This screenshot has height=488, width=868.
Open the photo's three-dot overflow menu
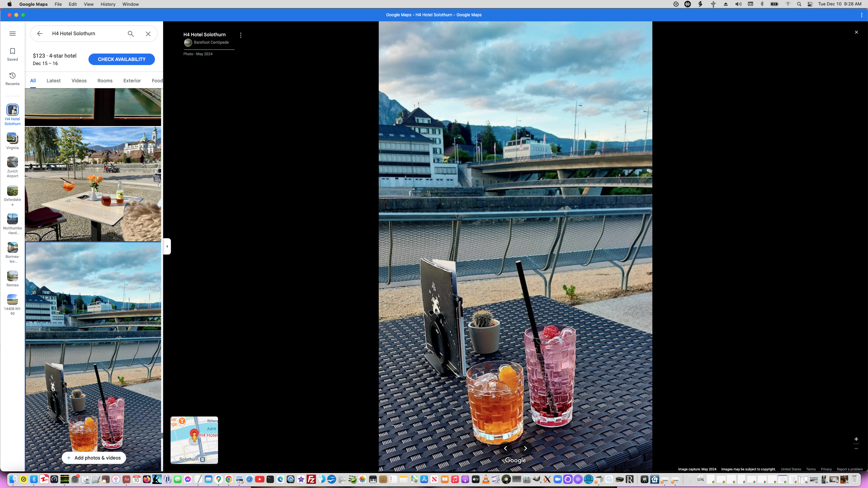[241, 35]
